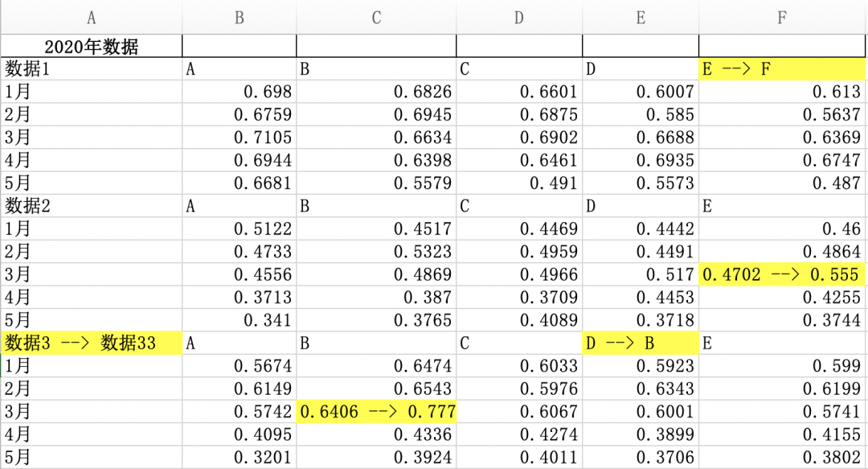Click the cell showing 0.5637
This screenshot has width=868, height=469.
782,114
